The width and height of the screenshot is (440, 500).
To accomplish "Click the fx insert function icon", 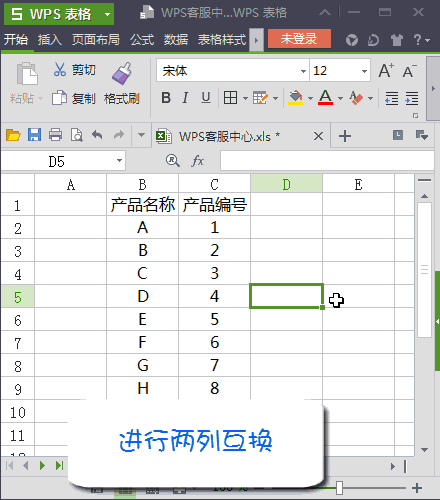I will [x=197, y=161].
